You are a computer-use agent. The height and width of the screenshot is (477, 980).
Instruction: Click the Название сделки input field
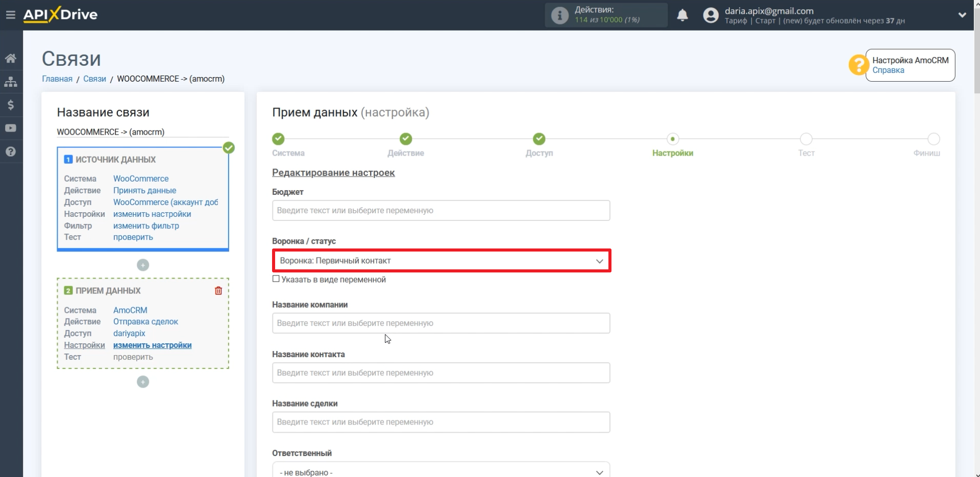coord(441,422)
